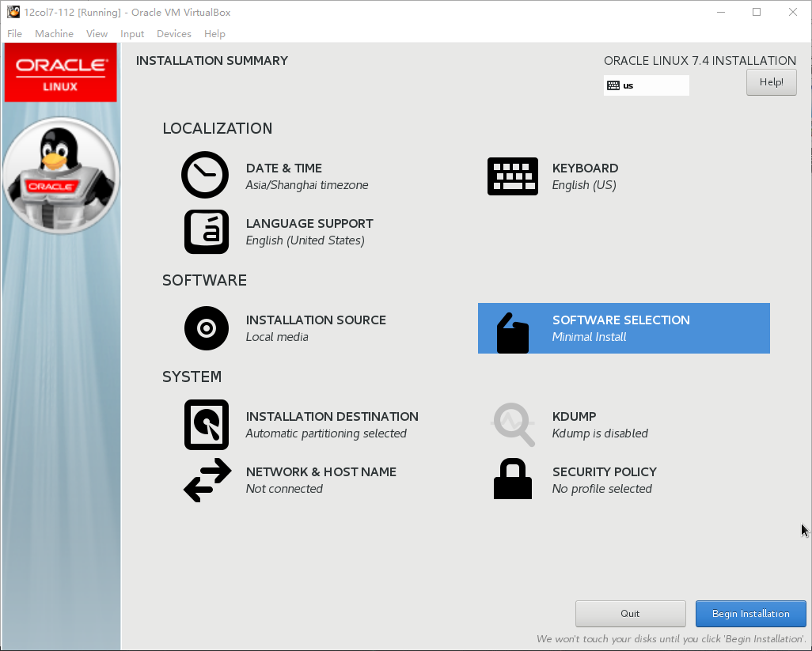Select the SECURITY POLICY label
Image resolution: width=812 pixels, height=651 pixels.
(x=605, y=472)
